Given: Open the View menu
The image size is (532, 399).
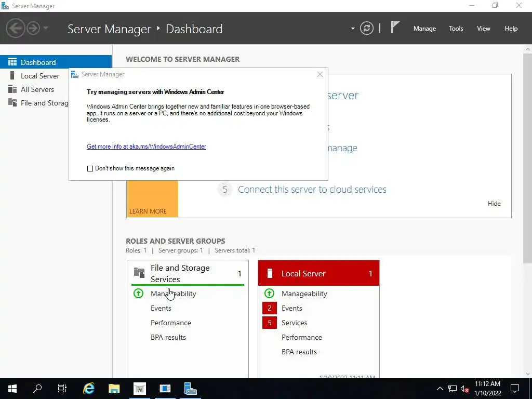Looking at the screenshot, I should pos(483,29).
